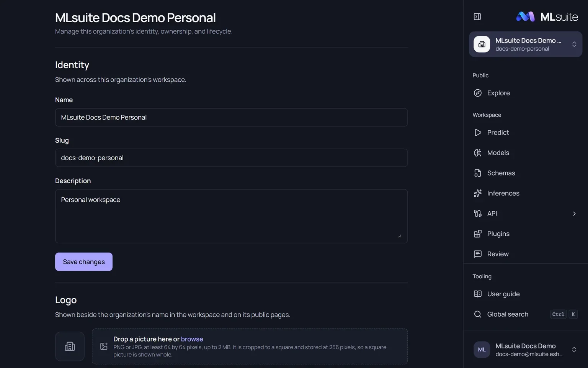The width and height of the screenshot is (588, 368).
Task: Click the Description resize handle
Action: pyautogui.click(x=400, y=236)
